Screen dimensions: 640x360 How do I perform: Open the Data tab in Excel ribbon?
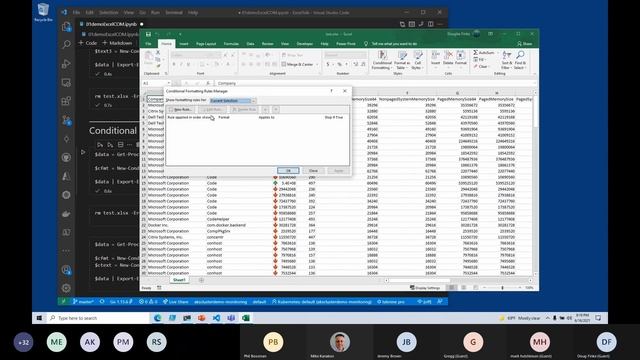point(250,44)
